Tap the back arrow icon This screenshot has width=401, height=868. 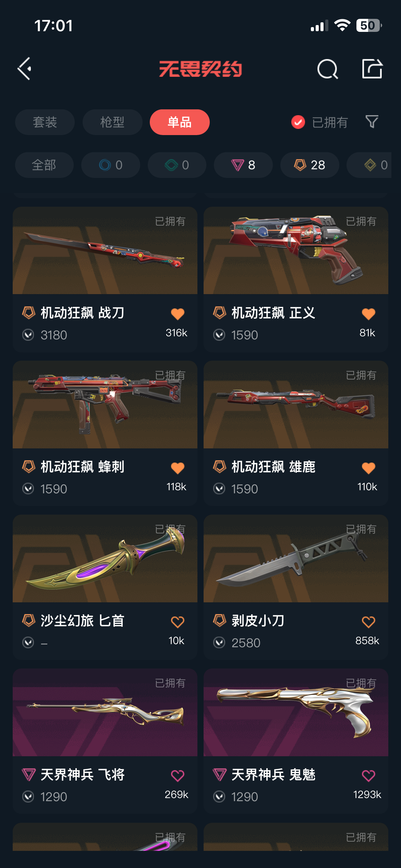pos(25,69)
